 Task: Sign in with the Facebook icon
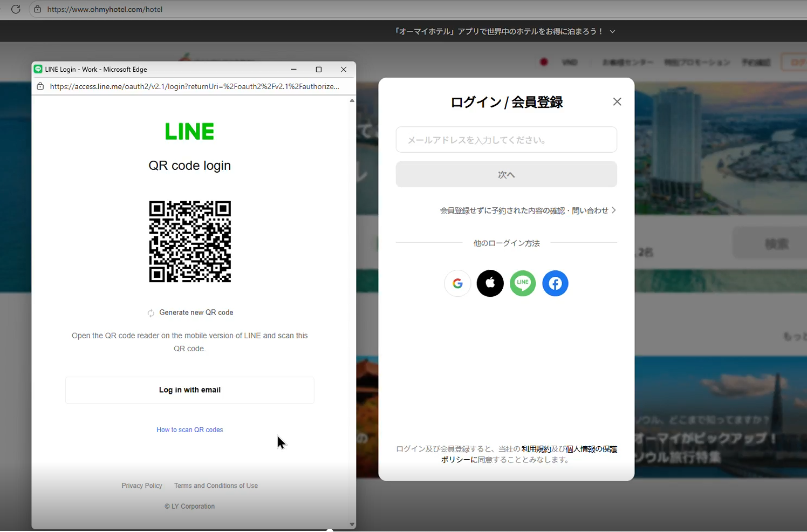555,283
